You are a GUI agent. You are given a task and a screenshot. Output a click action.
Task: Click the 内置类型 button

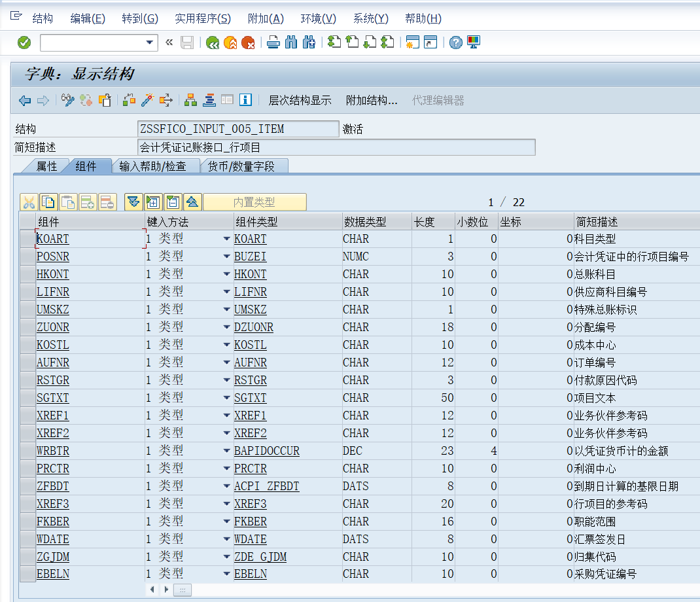click(254, 202)
